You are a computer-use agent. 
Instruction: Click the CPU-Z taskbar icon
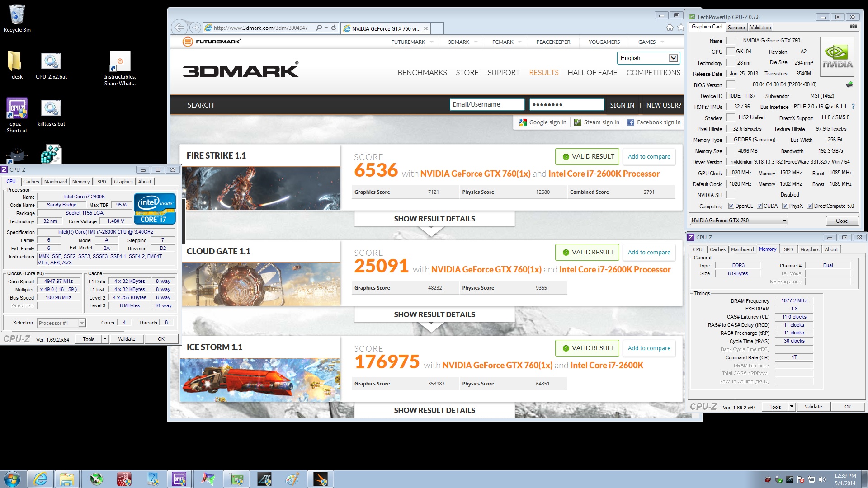[x=179, y=479]
